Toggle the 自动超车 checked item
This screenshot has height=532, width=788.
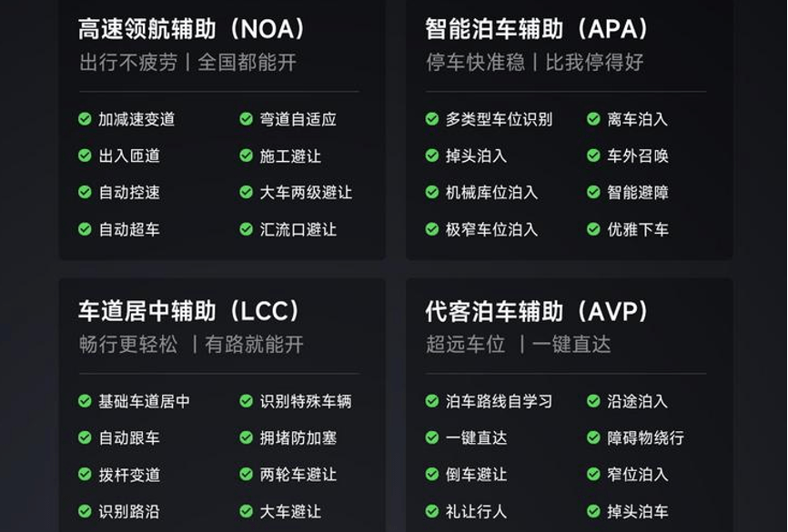[x=119, y=229]
